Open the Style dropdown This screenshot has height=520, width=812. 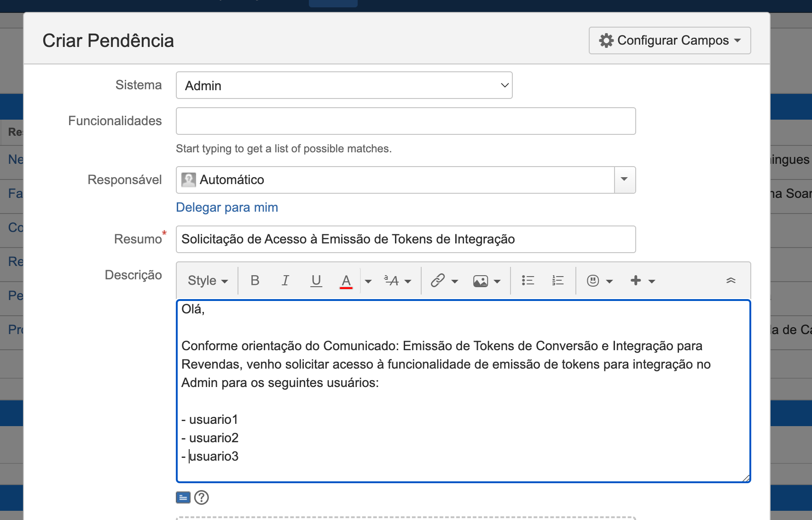(208, 280)
